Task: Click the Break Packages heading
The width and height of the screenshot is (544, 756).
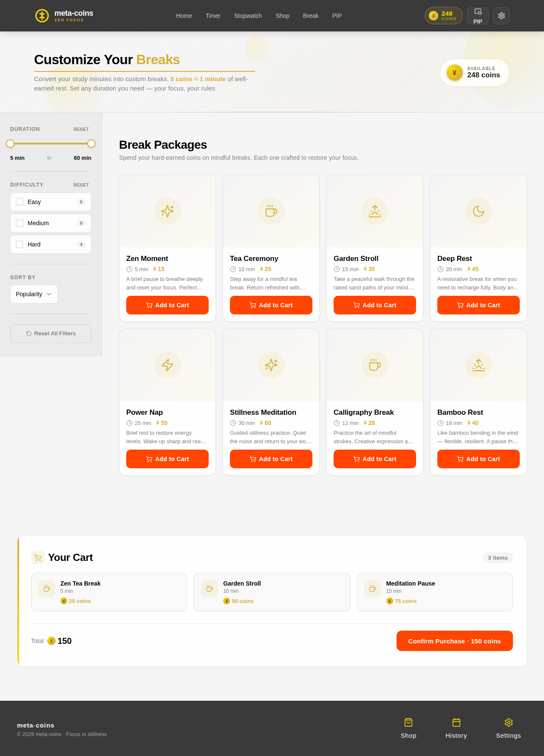Action: 163,145
